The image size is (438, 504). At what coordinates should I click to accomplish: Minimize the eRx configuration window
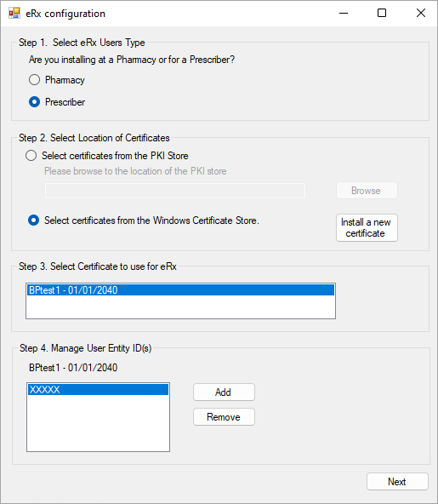pyautogui.click(x=344, y=13)
